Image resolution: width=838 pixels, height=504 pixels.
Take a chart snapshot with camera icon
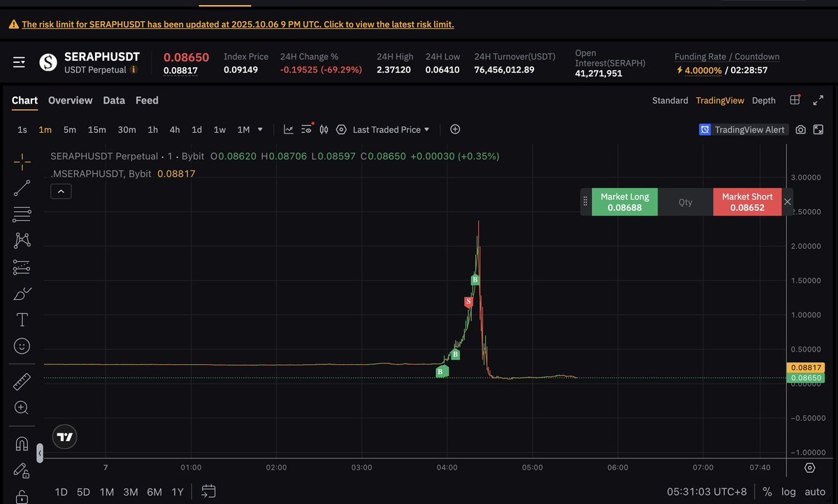point(800,129)
